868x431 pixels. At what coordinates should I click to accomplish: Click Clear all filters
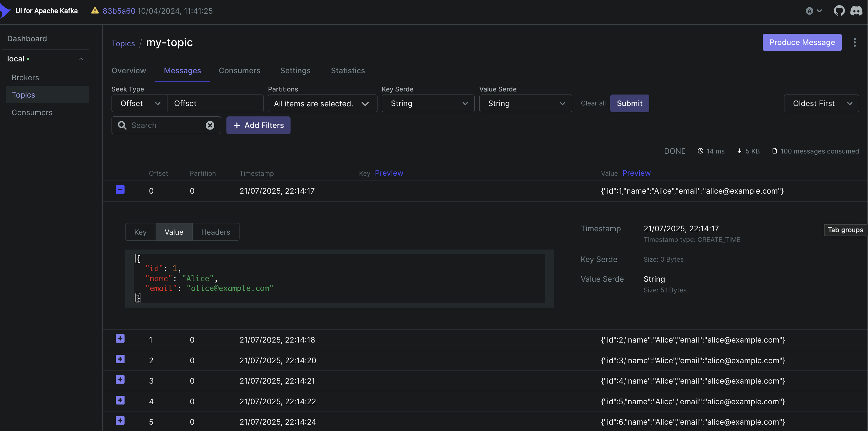tap(593, 103)
